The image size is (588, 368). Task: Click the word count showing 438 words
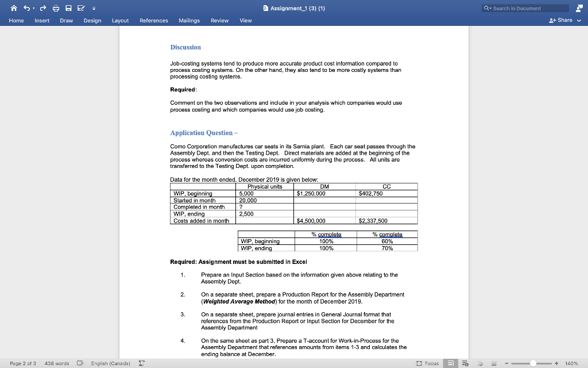pyautogui.click(x=56, y=363)
